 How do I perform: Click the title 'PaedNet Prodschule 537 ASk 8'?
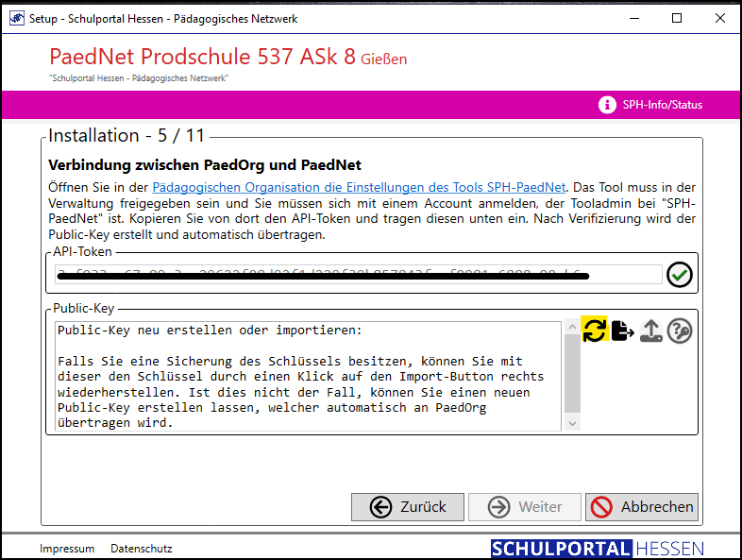(202, 57)
